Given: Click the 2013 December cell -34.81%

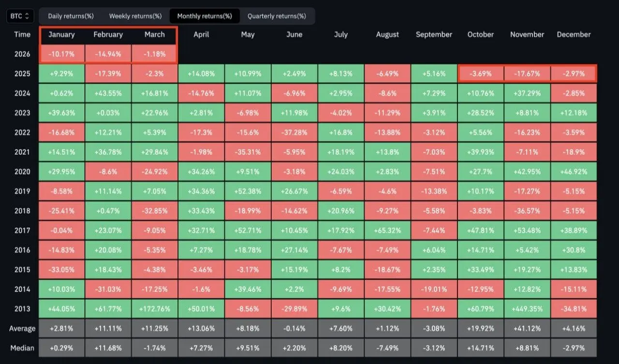Looking at the screenshot, I should 574,309.
